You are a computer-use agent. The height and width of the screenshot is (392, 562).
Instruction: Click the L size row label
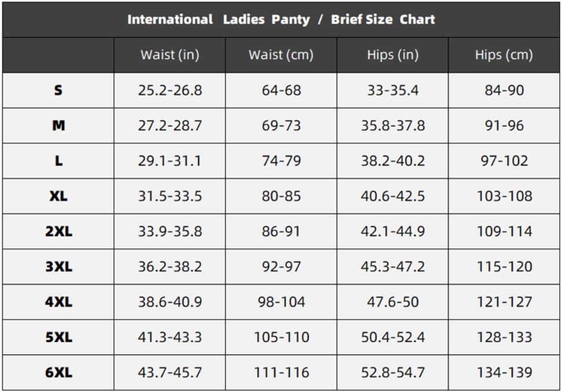59,160
